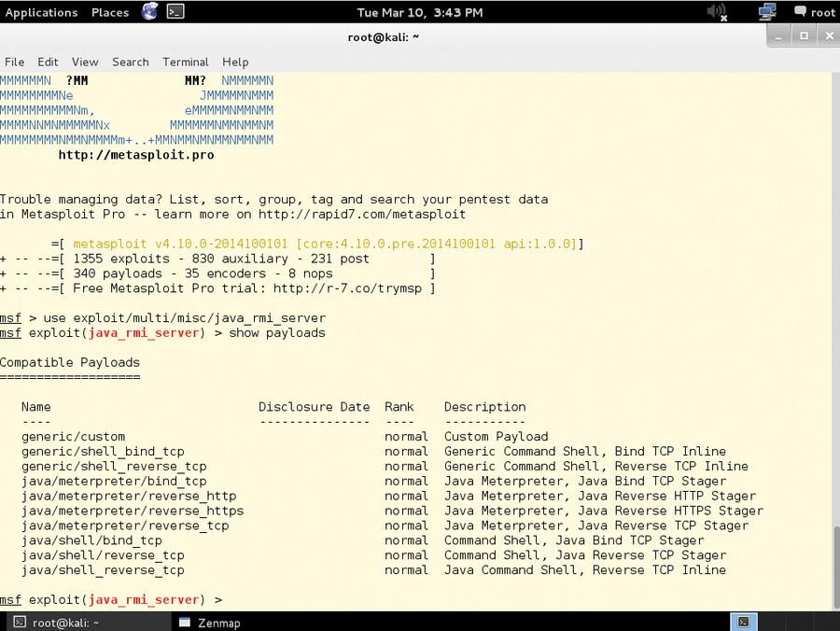Open the Search menu
This screenshot has height=631, width=840.
coord(130,63)
